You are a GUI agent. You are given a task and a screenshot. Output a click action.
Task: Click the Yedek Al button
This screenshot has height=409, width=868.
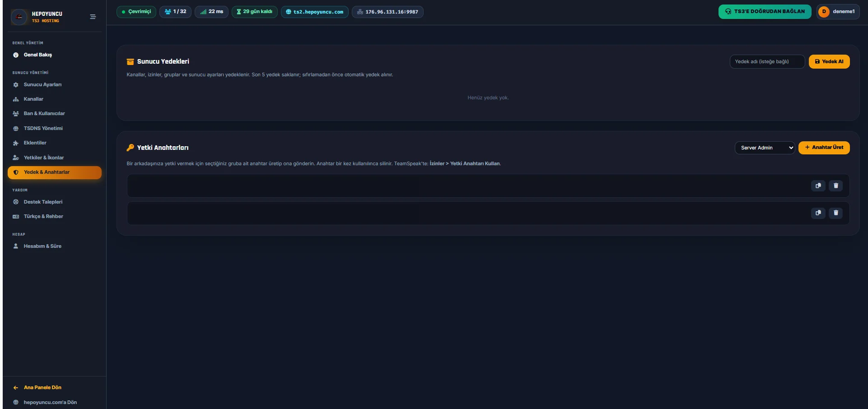[829, 61]
